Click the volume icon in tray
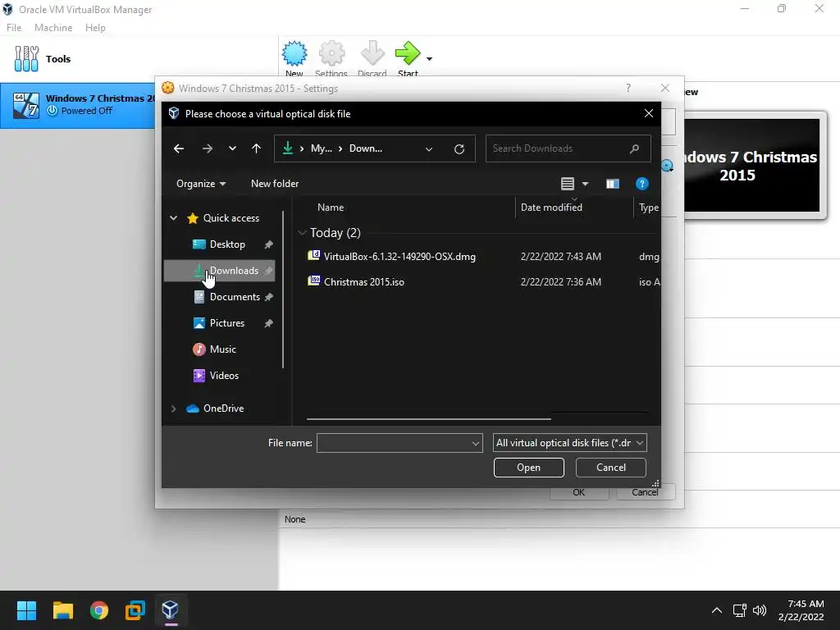 [760, 610]
